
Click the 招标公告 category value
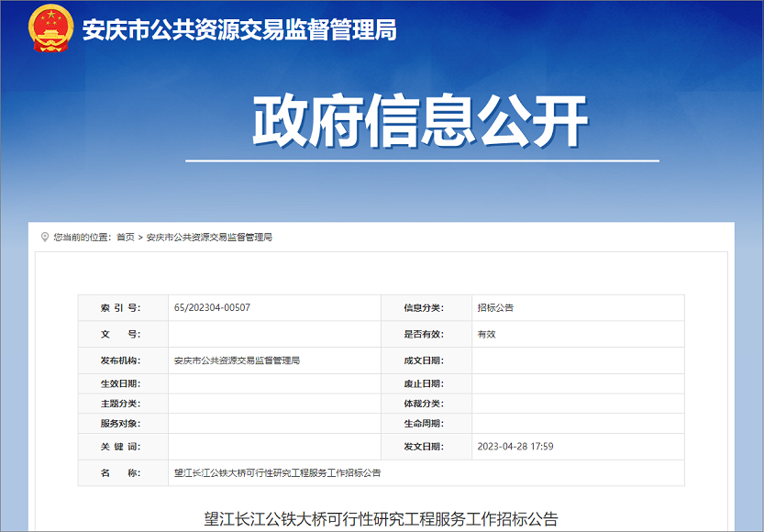coord(495,307)
